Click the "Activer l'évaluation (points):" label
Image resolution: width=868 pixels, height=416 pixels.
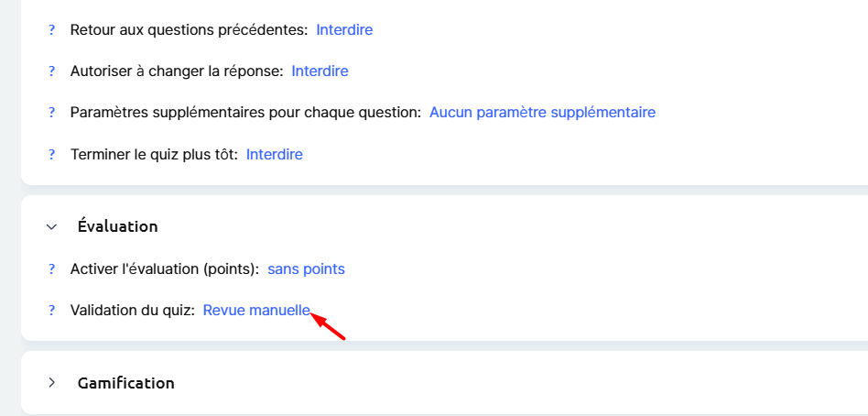click(165, 269)
